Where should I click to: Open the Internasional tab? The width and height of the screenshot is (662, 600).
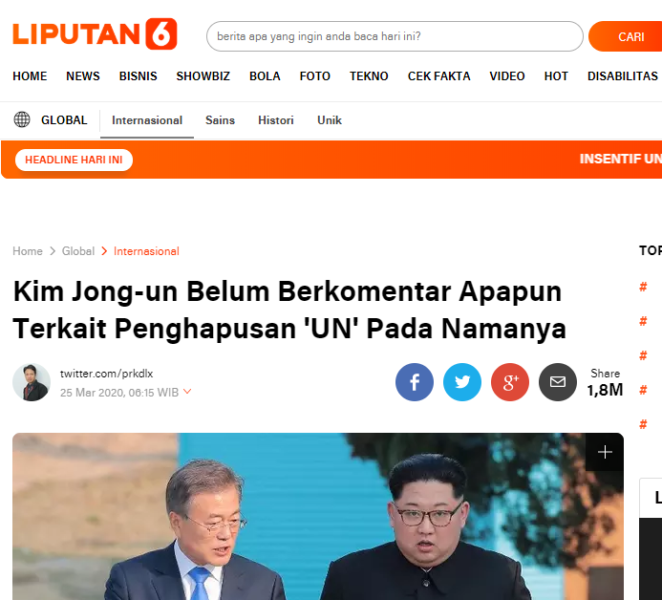pos(147,120)
